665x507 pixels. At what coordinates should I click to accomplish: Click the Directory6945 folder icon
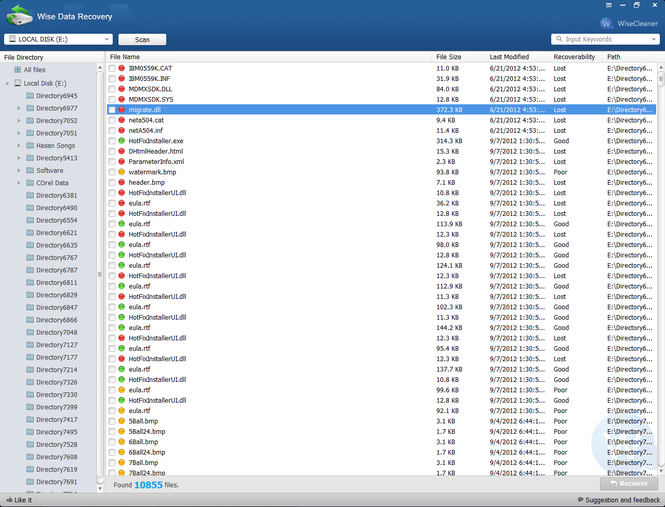(x=30, y=95)
